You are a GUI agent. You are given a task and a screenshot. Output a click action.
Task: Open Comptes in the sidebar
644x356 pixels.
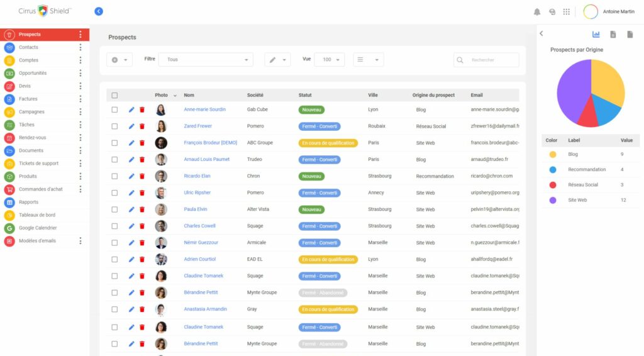tap(28, 60)
